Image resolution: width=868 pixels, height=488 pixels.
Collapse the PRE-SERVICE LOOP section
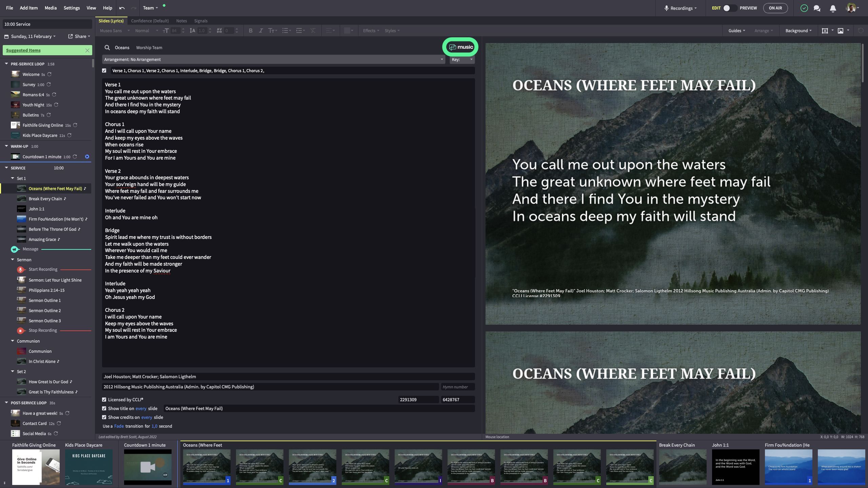6,64
